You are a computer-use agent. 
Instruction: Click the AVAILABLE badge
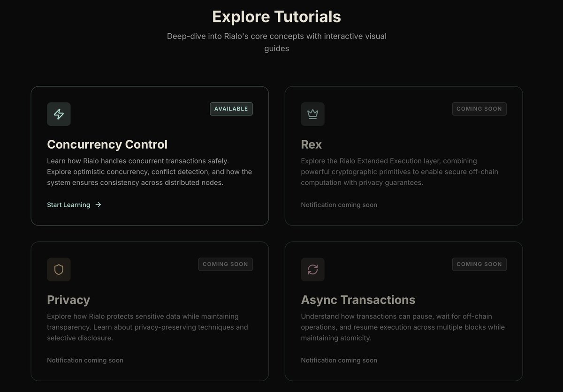[231, 109]
